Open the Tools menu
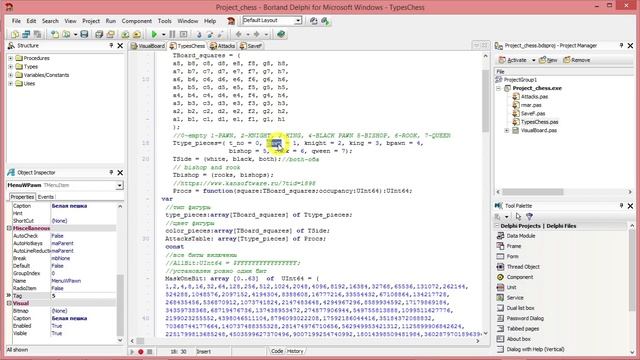 click(164, 21)
